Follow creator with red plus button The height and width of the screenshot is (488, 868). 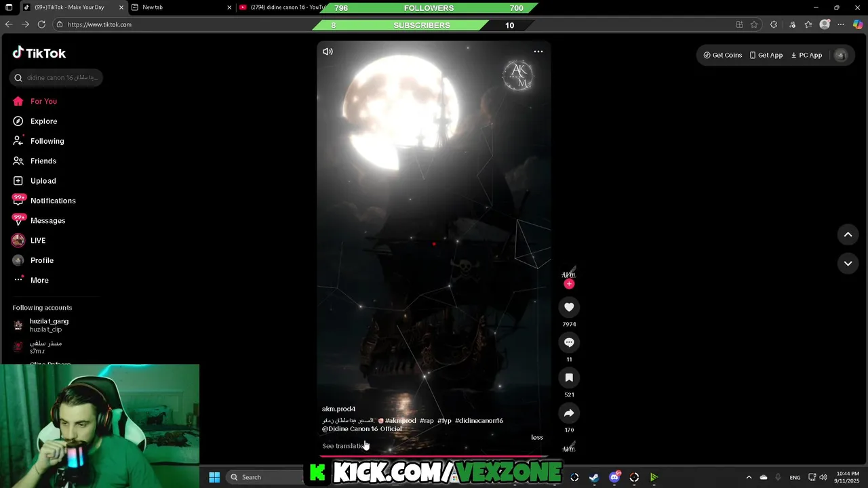click(x=569, y=284)
